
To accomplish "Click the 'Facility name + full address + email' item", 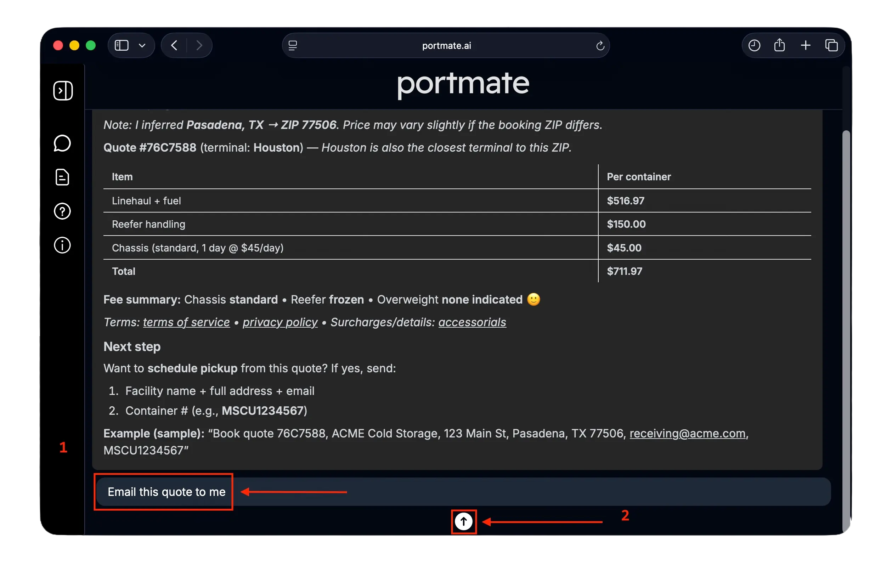I will [x=220, y=391].
